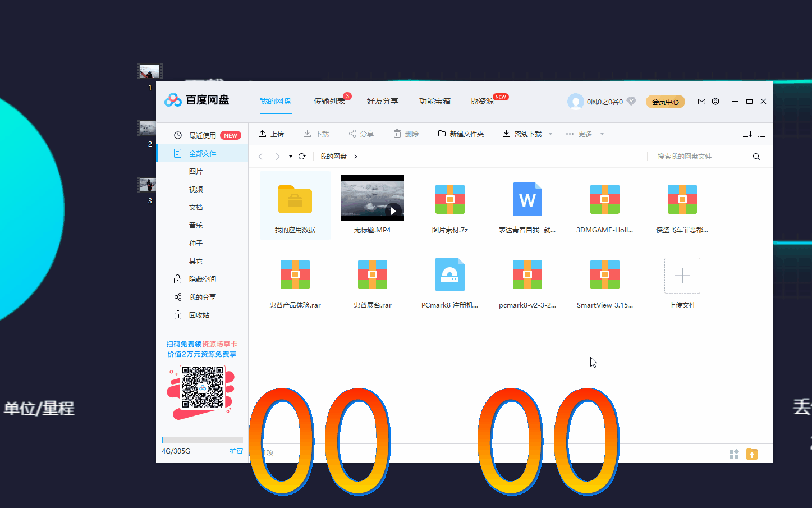Select the 3DMGAME-Holl... archive
Viewport: 812px width, 508px height.
click(605, 199)
